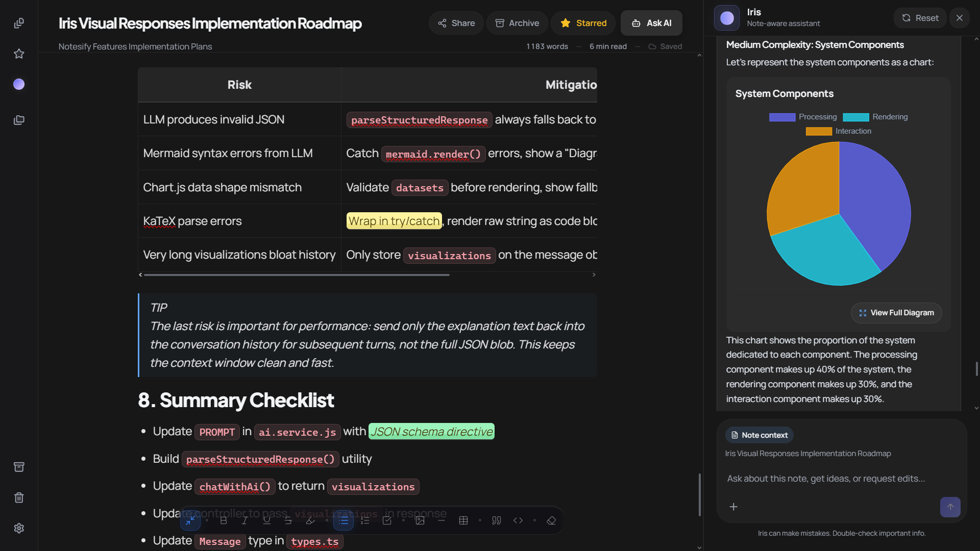Insert an image via toolbar

[x=420, y=520]
